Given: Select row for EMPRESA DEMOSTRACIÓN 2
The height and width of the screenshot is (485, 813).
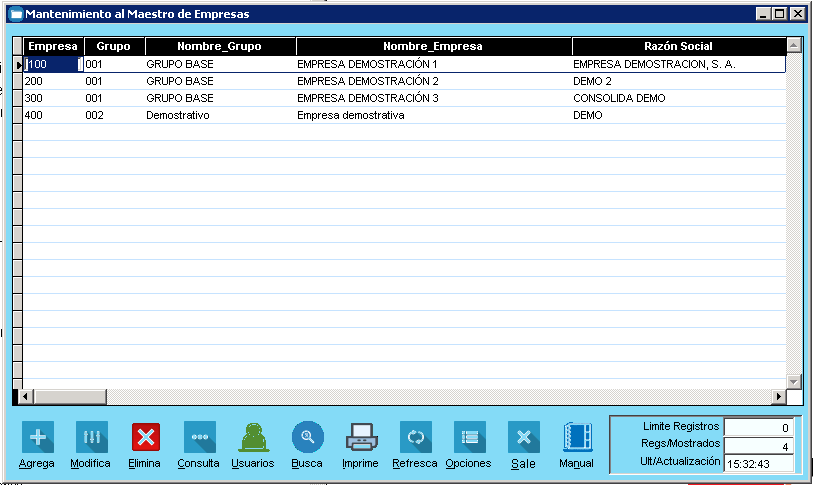Looking at the screenshot, I should coord(368,81).
